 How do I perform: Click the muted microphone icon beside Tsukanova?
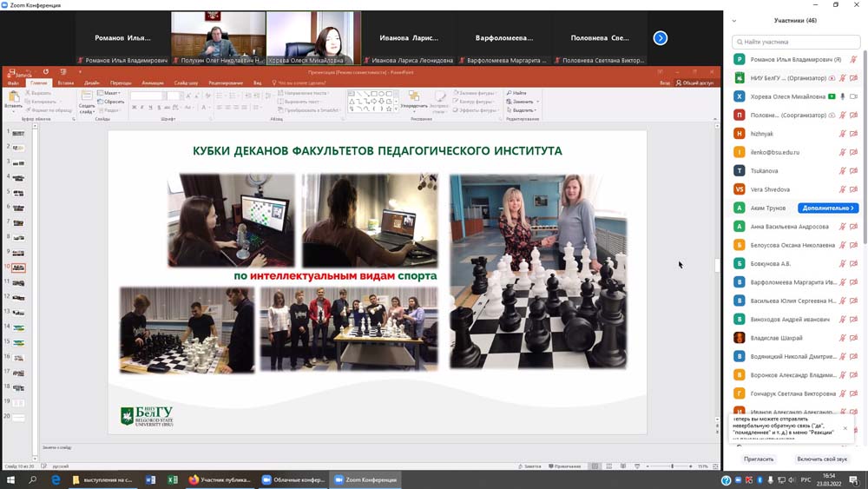[842, 171]
